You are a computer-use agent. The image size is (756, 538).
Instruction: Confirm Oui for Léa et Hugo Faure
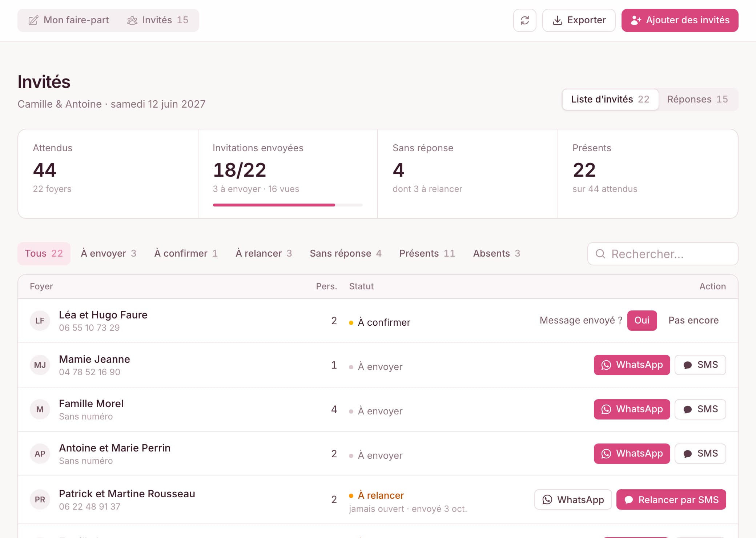tap(642, 321)
